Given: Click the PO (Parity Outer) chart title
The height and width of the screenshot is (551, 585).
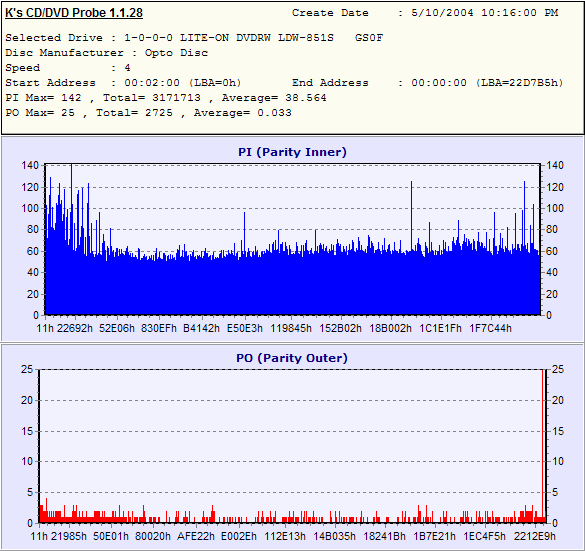Looking at the screenshot, I should (x=292, y=358).
